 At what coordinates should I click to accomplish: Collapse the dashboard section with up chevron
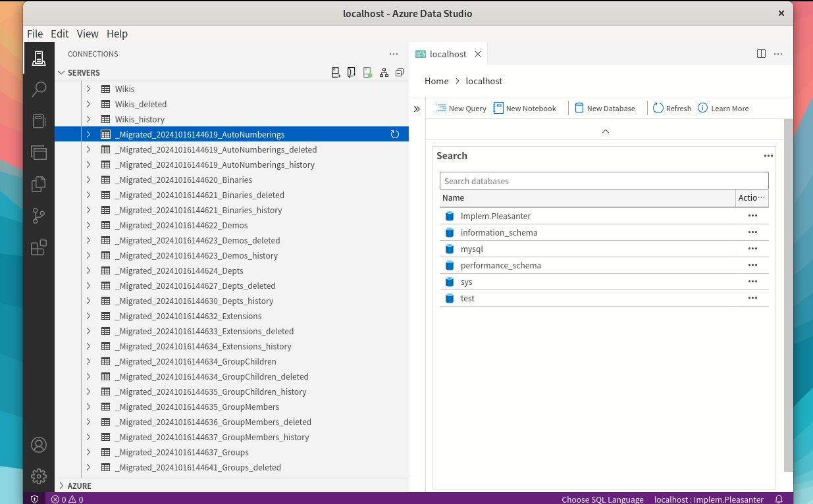point(606,131)
